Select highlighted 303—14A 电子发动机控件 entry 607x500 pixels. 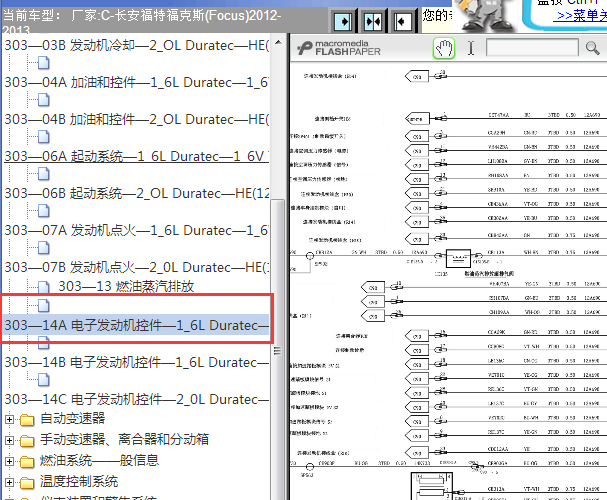tap(136, 325)
